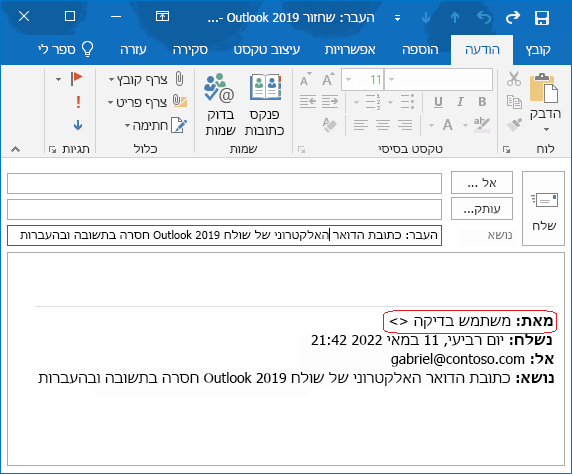572x474 pixels.
Task: Toggle center alignment button
Action: point(383,125)
